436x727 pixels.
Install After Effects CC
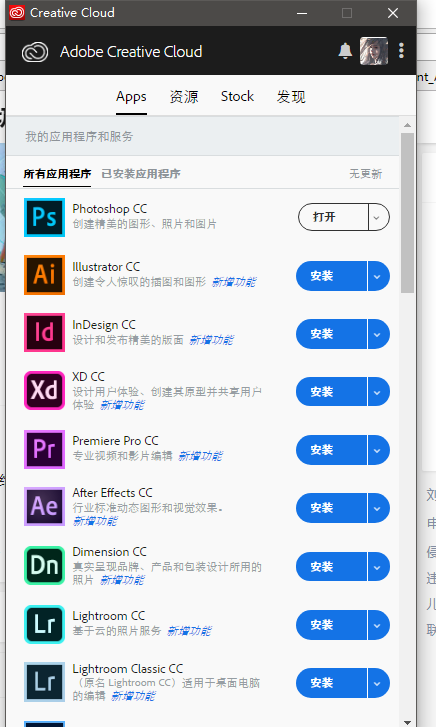(331, 508)
